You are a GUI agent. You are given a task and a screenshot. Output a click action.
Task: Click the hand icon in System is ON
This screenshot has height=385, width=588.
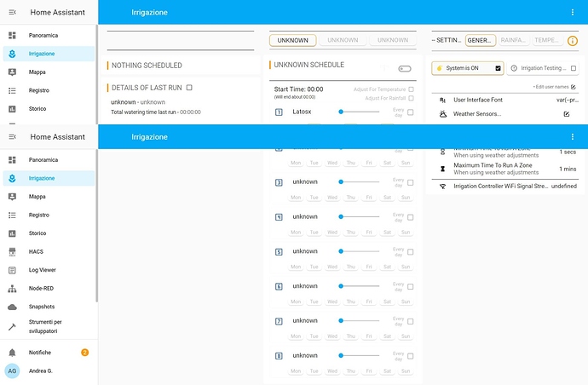point(440,68)
